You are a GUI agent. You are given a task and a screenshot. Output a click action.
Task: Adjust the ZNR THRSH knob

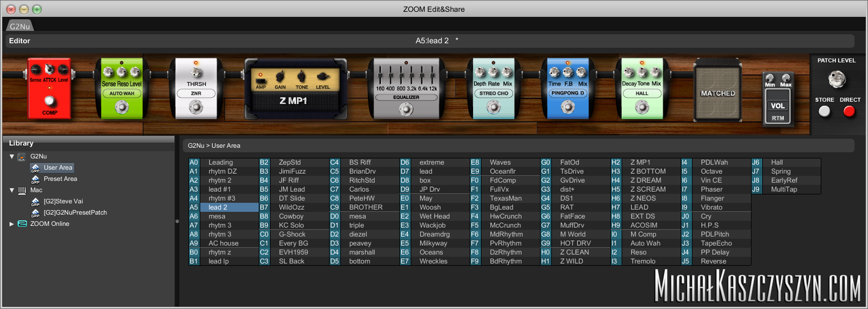click(195, 72)
